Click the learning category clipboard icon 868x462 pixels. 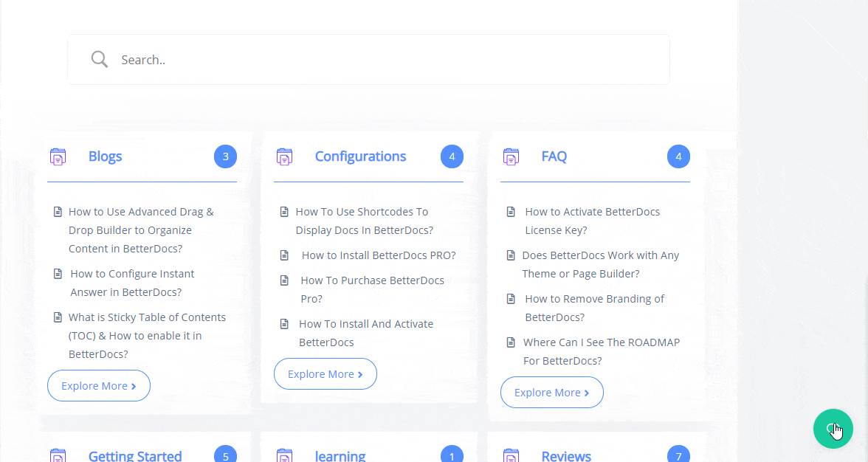[x=284, y=455]
